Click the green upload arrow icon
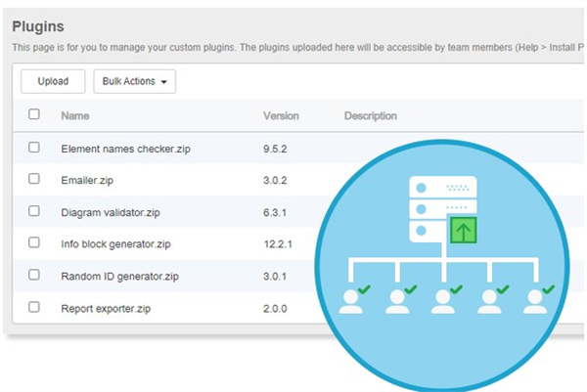587x392 pixels. [x=462, y=232]
